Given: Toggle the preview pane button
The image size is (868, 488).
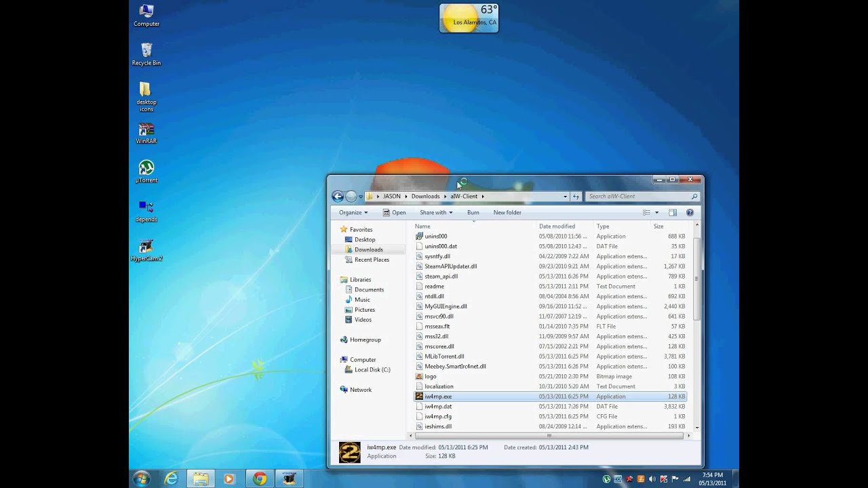Looking at the screenshot, I should tap(673, 213).
